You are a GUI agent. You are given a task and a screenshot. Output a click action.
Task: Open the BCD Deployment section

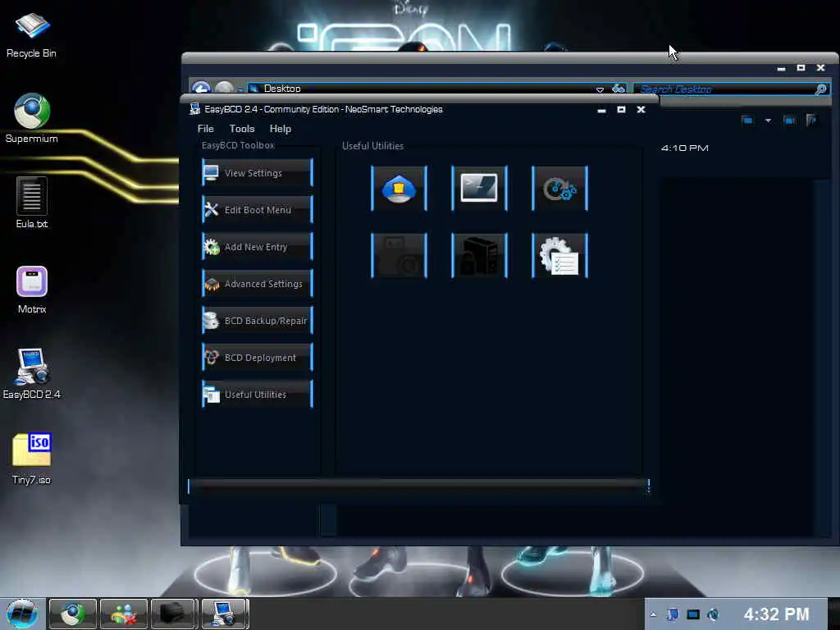(x=257, y=358)
